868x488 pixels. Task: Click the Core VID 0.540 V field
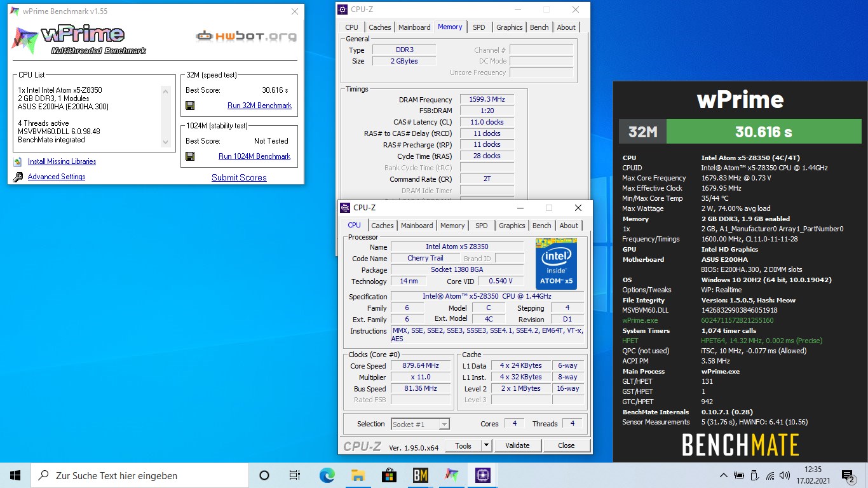(501, 281)
